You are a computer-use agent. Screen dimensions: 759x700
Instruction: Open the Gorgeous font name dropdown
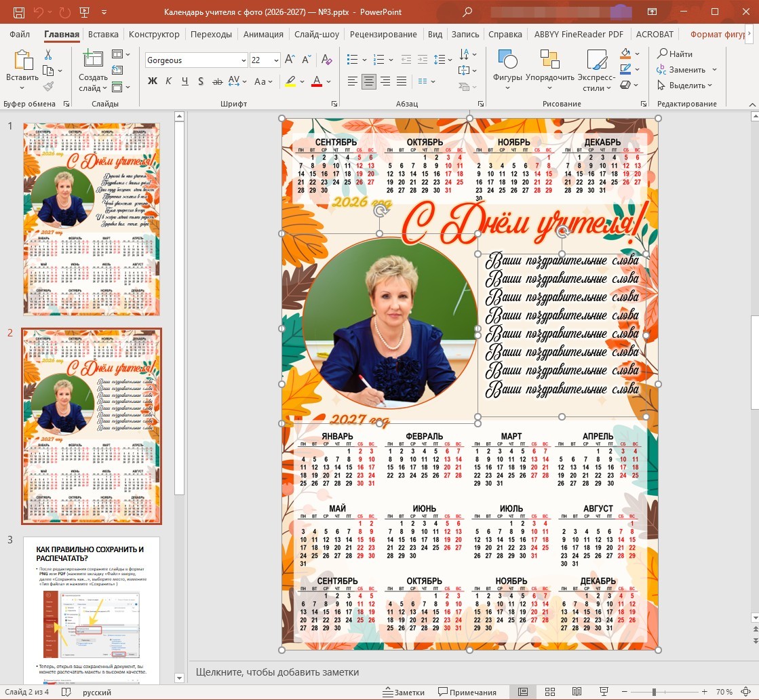pyautogui.click(x=197, y=60)
